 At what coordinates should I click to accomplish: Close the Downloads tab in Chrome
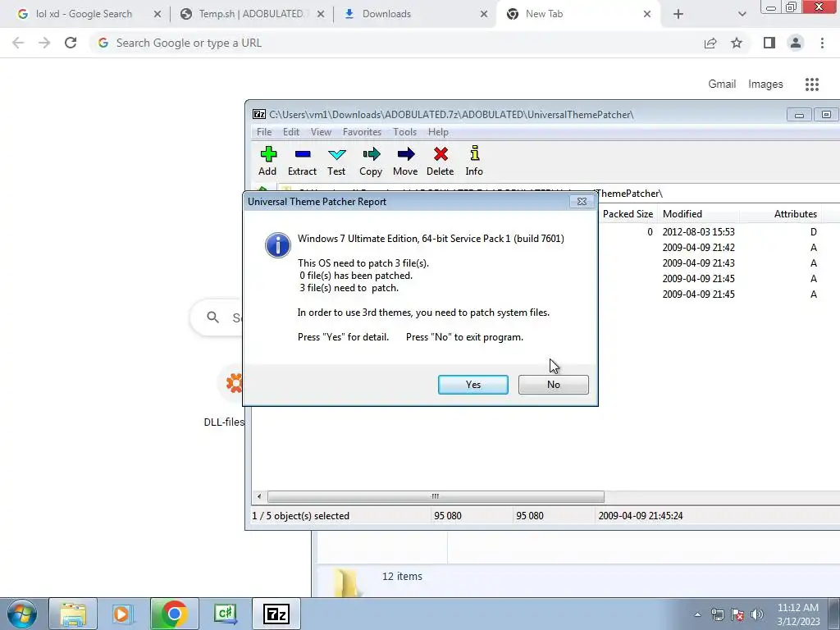(x=484, y=14)
